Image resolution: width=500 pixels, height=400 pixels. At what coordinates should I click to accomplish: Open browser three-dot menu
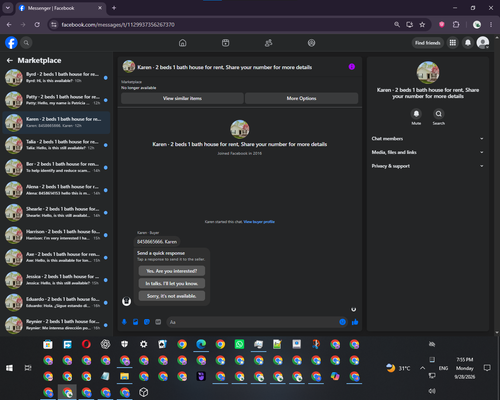point(491,25)
